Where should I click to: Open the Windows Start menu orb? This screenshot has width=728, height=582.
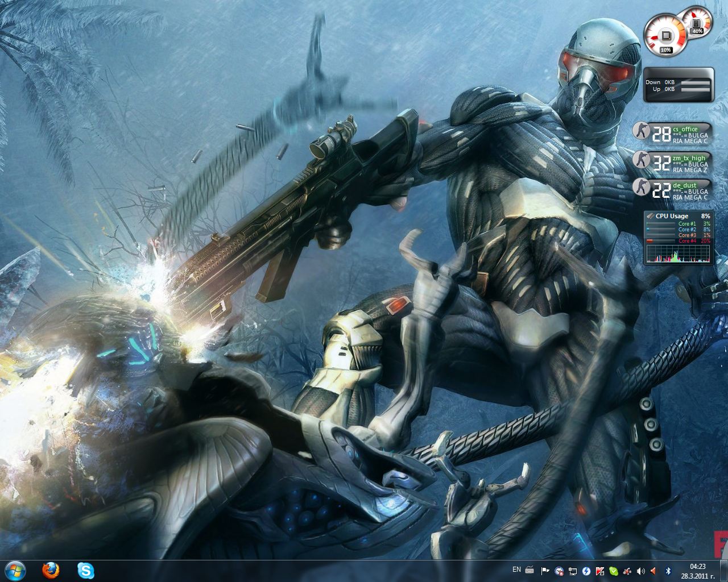(x=15, y=569)
